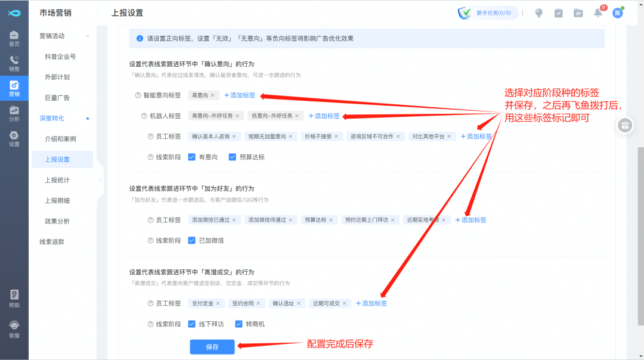The width and height of the screenshot is (644, 360).
Task: Go to 销售 sales module icon
Action: coord(14,63)
